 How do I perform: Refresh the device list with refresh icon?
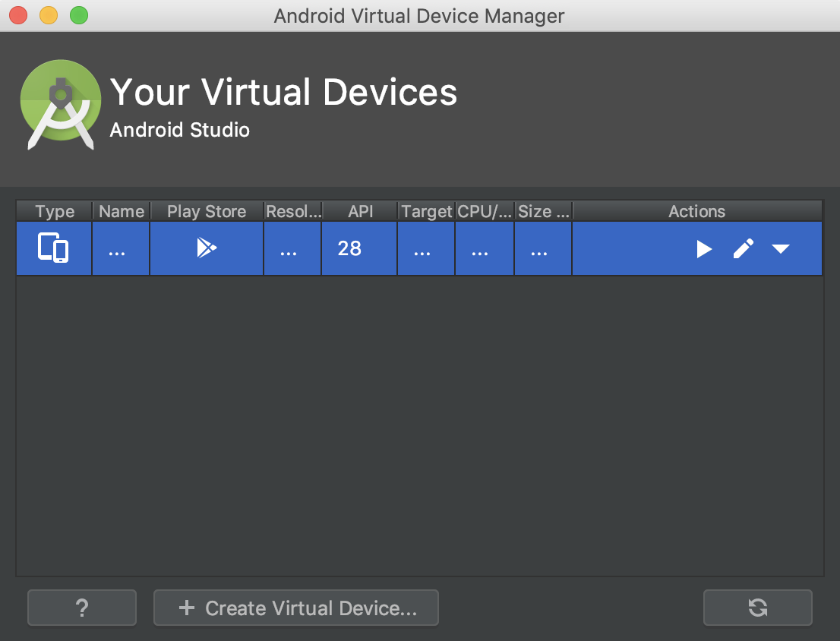tap(757, 608)
